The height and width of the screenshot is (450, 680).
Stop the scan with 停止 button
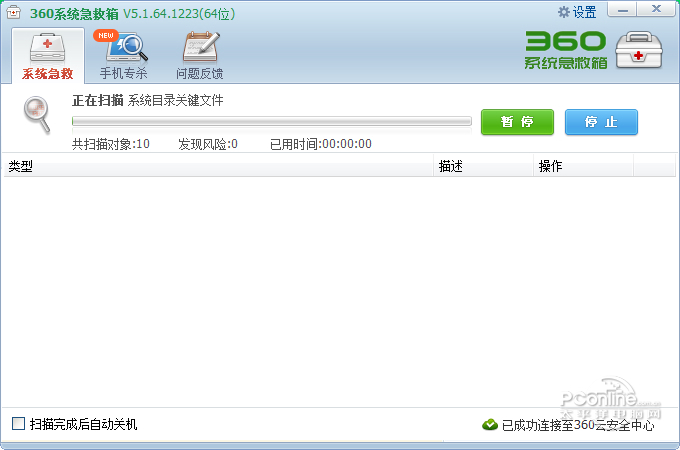pyautogui.click(x=601, y=122)
